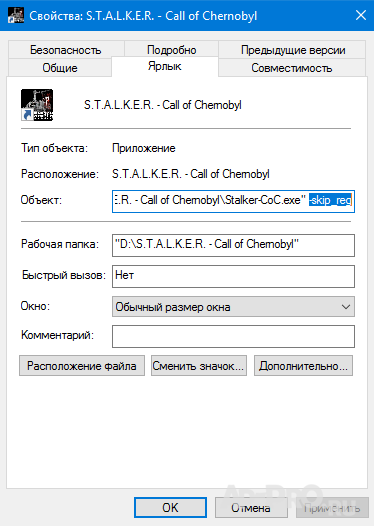Image resolution: width=374 pixels, height=526 pixels.
Task: Click the empty Комментарий field
Action: click(x=233, y=336)
